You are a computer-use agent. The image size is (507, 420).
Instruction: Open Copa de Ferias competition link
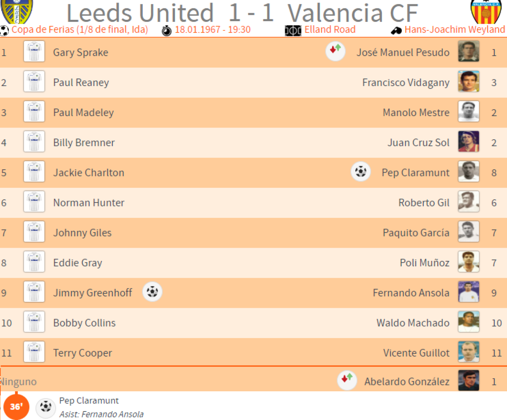(x=79, y=30)
